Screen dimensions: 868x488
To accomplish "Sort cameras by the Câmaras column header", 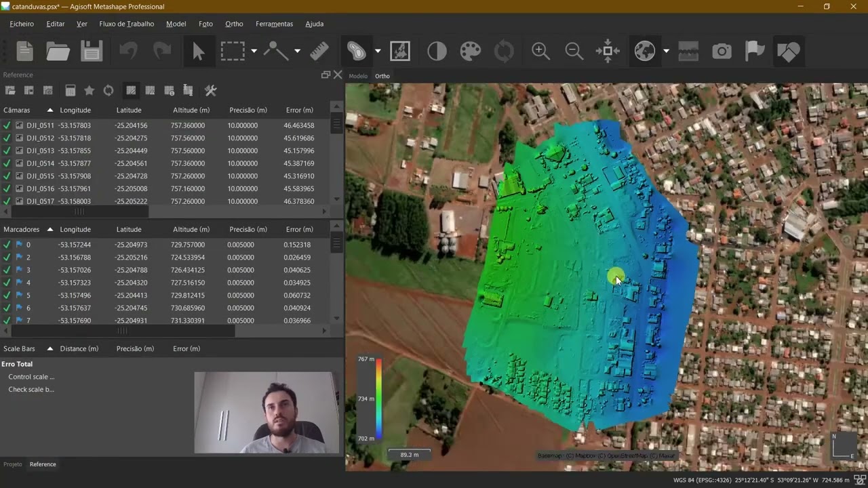I will pos(28,110).
